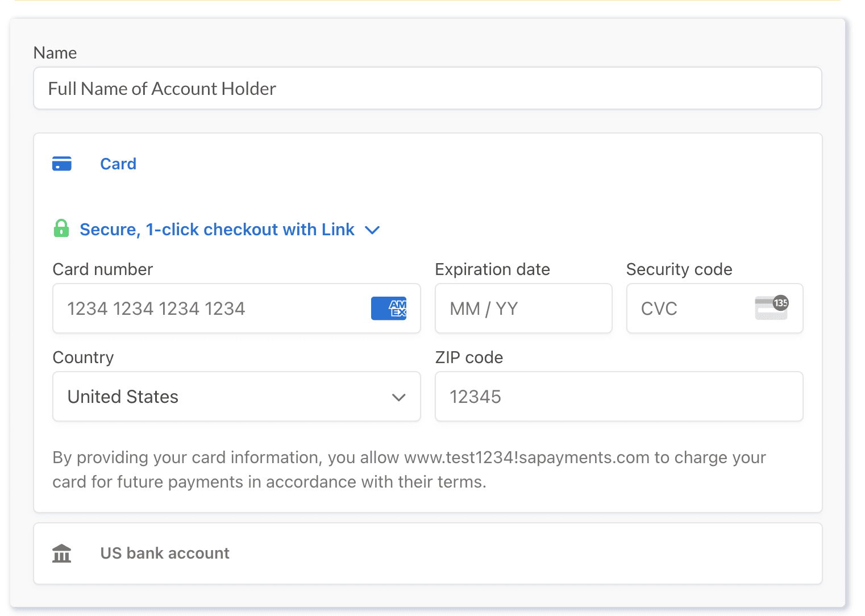Click the Name field label
Image resolution: width=865 pixels, height=616 pixels.
click(x=55, y=53)
